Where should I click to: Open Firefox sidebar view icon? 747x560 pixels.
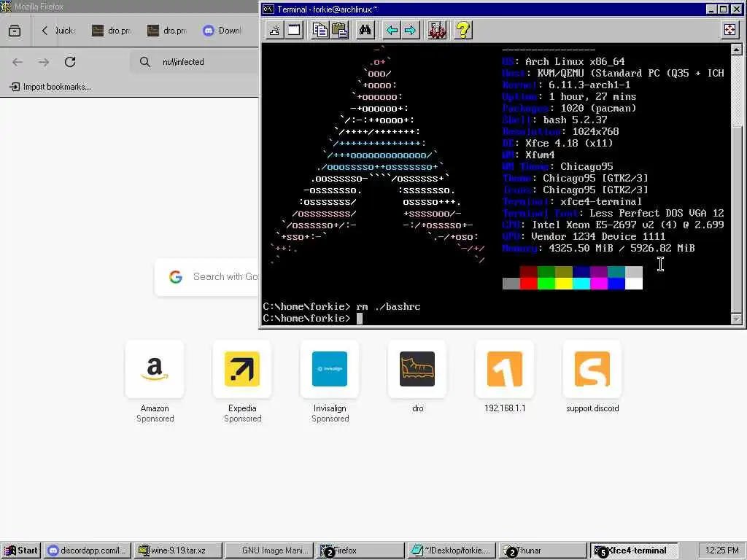tap(15, 31)
